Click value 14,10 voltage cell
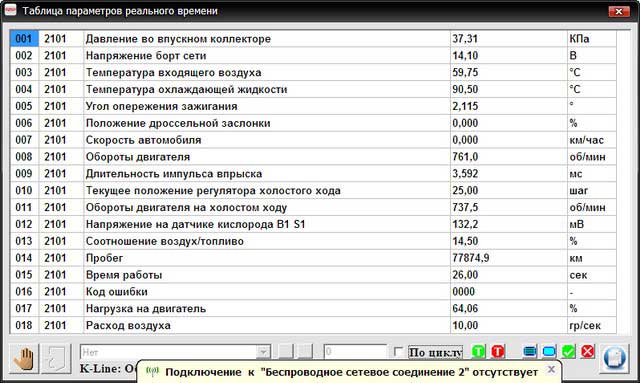The width and height of the screenshot is (640, 383). click(x=509, y=56)
